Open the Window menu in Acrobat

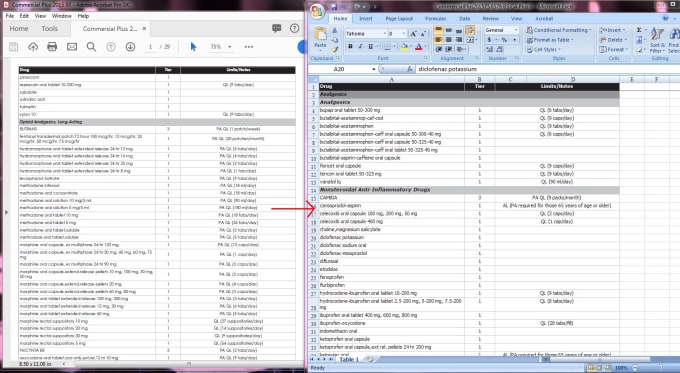tap(62, 16)
